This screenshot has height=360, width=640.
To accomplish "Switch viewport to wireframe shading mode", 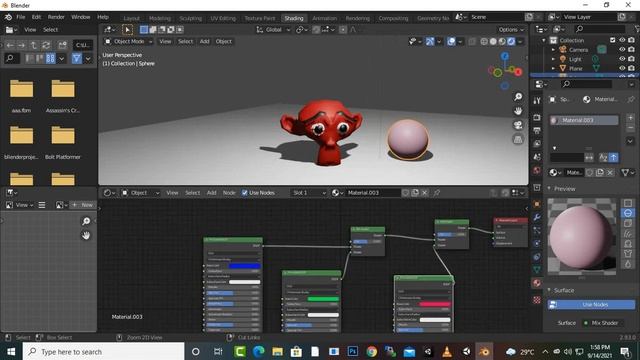I will (x=484, y=42).
